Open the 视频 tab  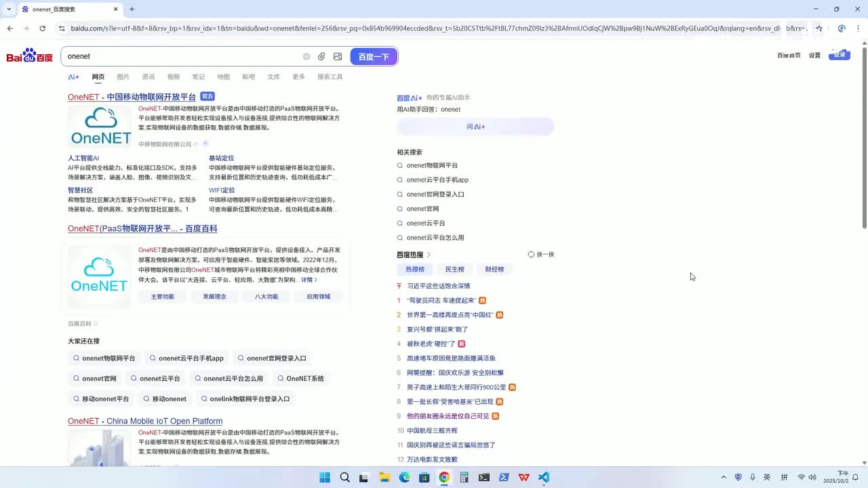[174, 77]
